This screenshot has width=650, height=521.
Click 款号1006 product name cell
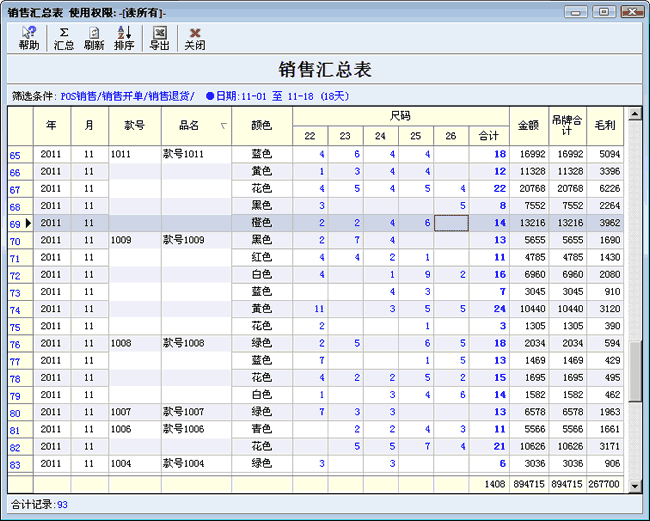click(196, 429)
